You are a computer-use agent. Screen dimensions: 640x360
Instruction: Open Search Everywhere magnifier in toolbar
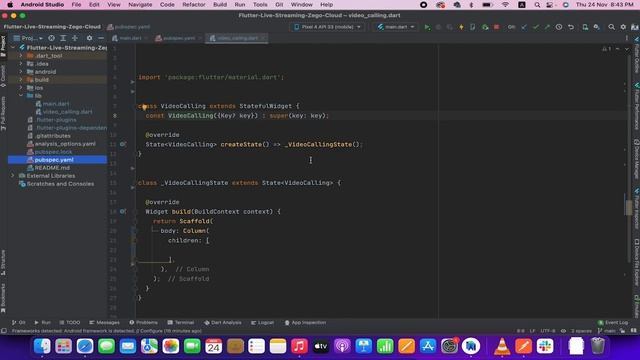(611, 27)
